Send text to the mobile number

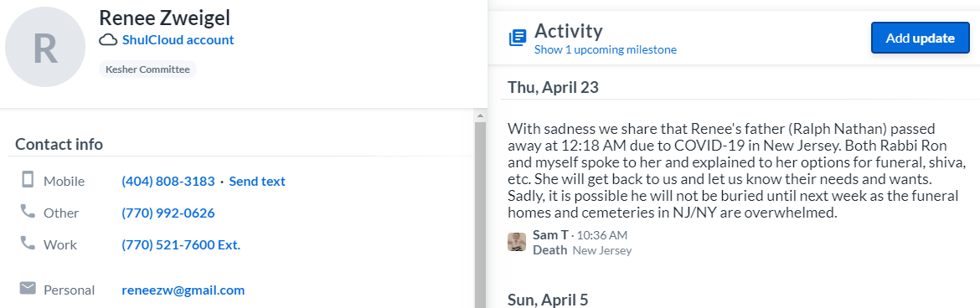[257, 181]
